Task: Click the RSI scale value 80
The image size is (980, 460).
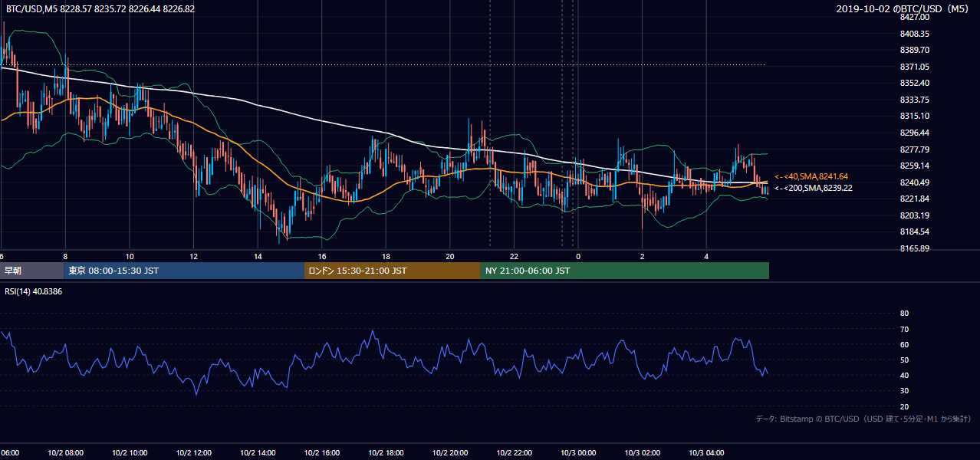Action: click(x=904, y=314)
